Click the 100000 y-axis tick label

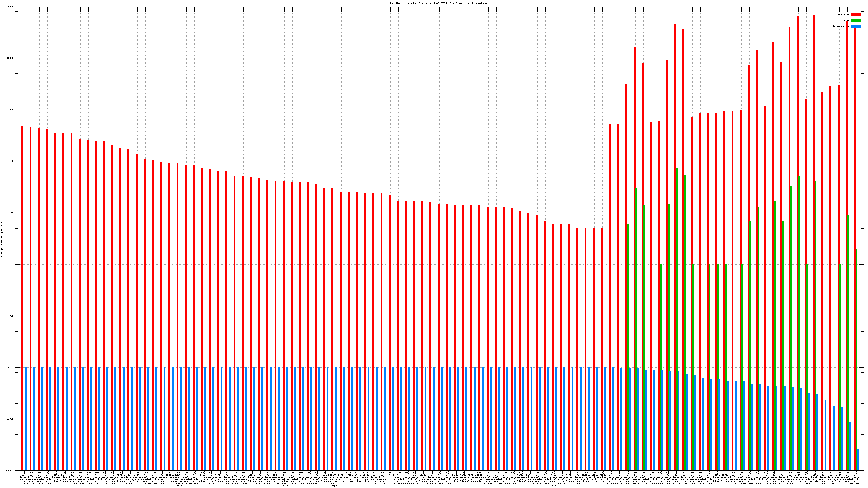pos(10,7)
